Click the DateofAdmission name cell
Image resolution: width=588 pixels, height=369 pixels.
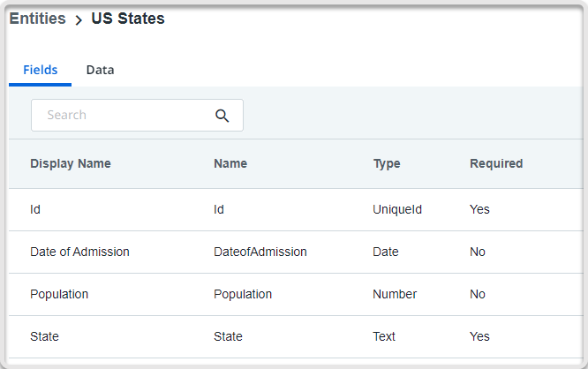pyautogui.click(x=260, y=252)
